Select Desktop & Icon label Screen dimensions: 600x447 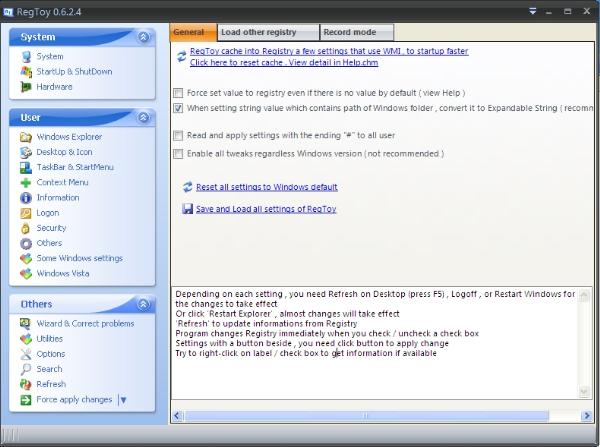(64, 152)
